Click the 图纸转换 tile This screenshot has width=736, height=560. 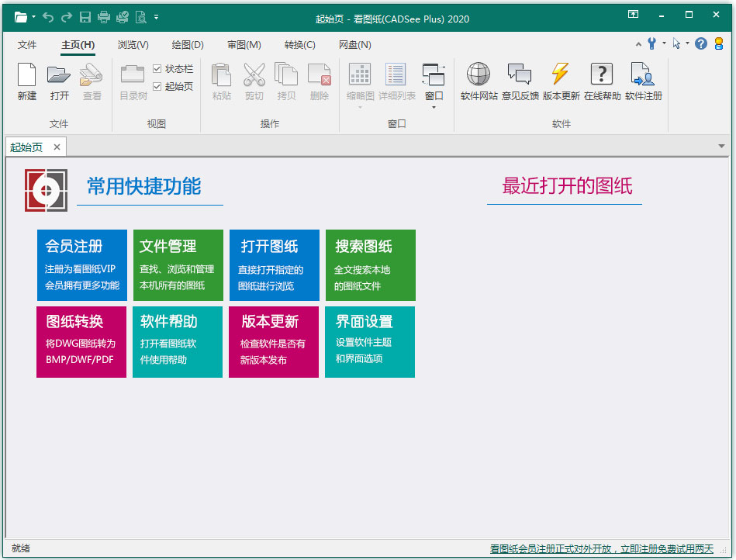coord(81,341)
